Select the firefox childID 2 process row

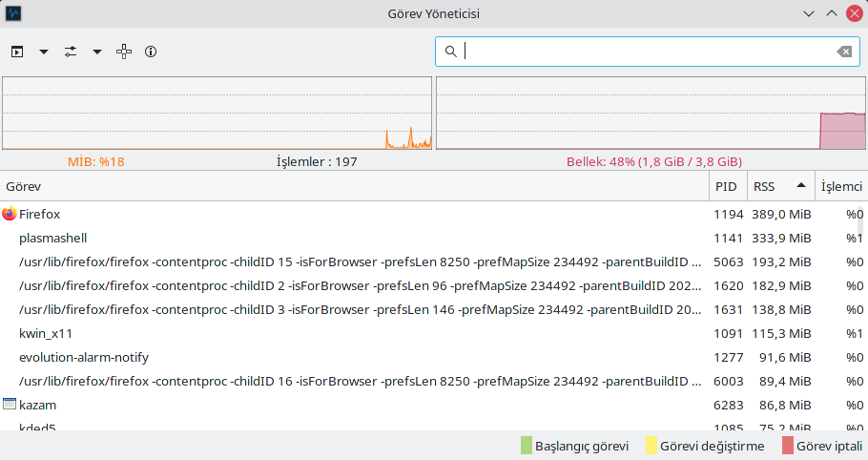coord(432,285)
